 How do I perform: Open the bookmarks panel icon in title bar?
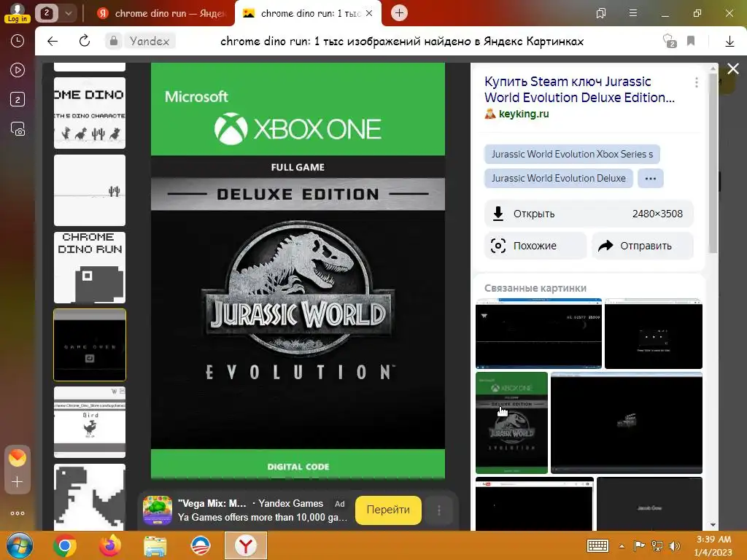[x=601, y=13]
